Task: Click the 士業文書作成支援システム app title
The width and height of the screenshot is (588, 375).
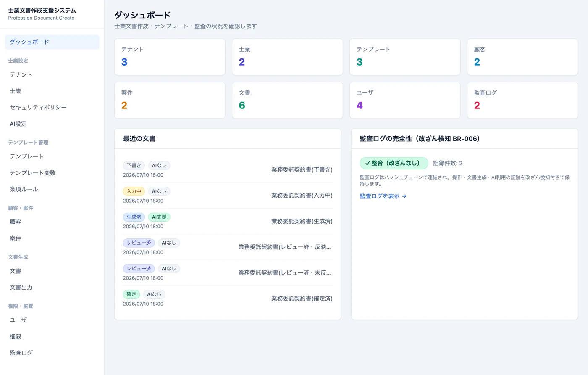Action: point(42,11)
